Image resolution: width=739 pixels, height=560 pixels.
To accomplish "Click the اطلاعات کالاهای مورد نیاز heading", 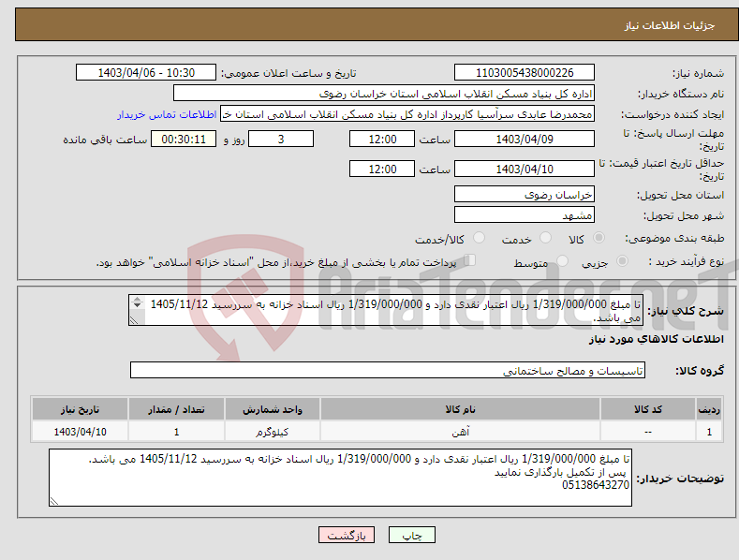I will pos(656,339).
